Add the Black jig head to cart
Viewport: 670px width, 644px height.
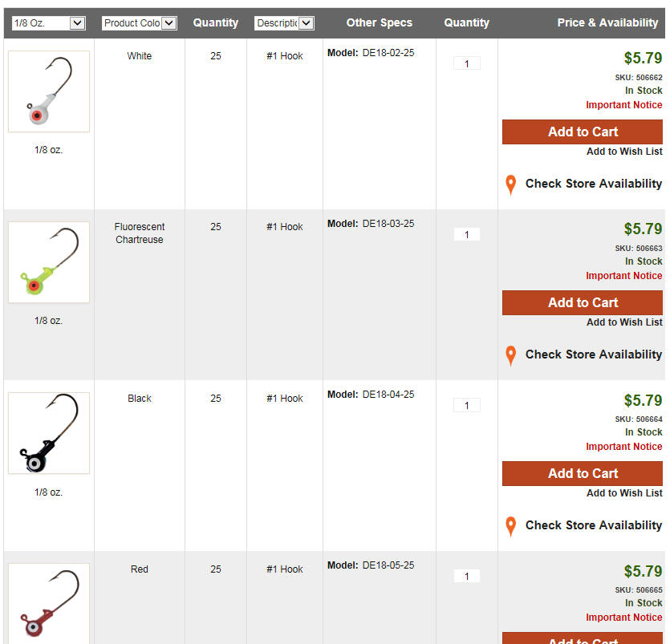pos(583,473)
